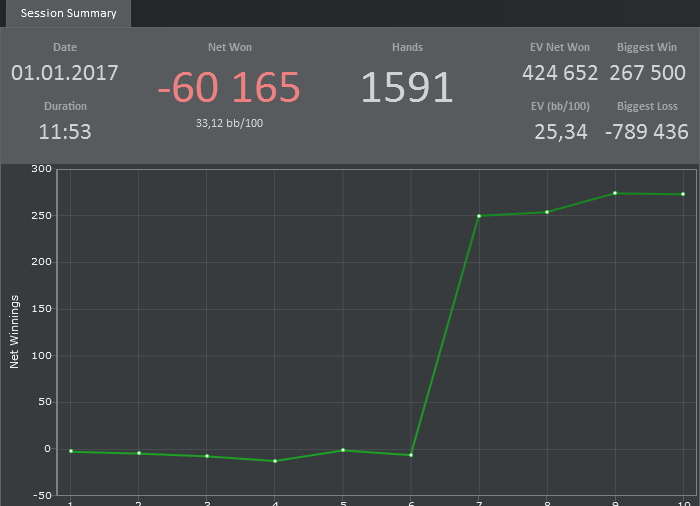Click the Duration label
Viewport: 700px width, 506px height.
point(65,106)
